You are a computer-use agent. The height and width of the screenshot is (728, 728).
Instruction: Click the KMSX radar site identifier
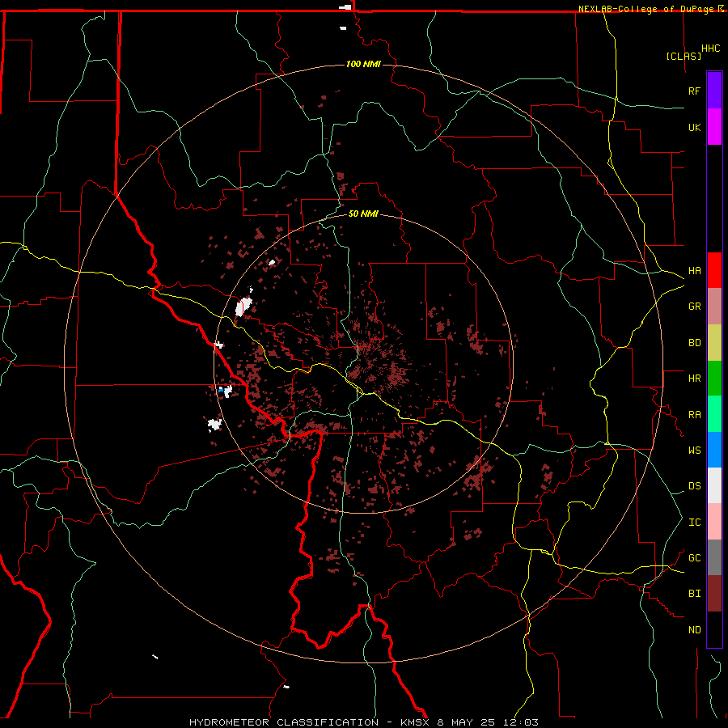point(417,722)
